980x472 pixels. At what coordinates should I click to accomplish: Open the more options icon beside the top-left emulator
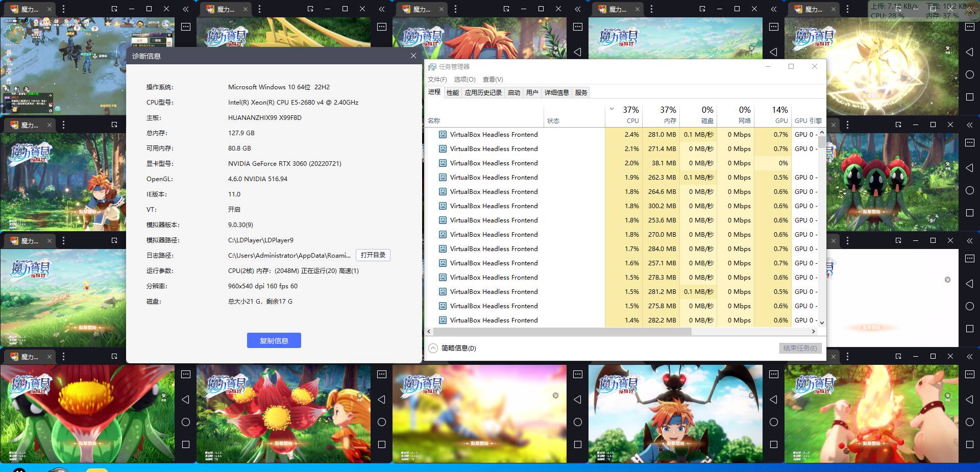pyautogui.click(x=186, y=27)
